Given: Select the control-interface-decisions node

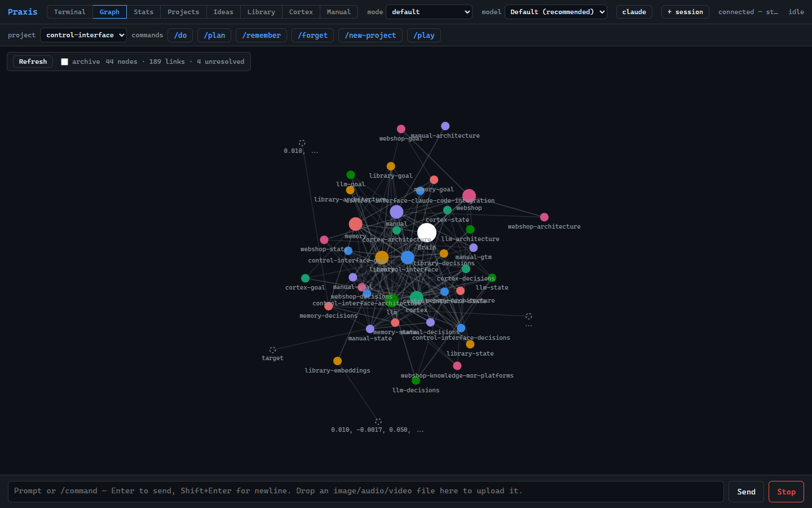Looking at the screenshot, I should coord(461,328).
